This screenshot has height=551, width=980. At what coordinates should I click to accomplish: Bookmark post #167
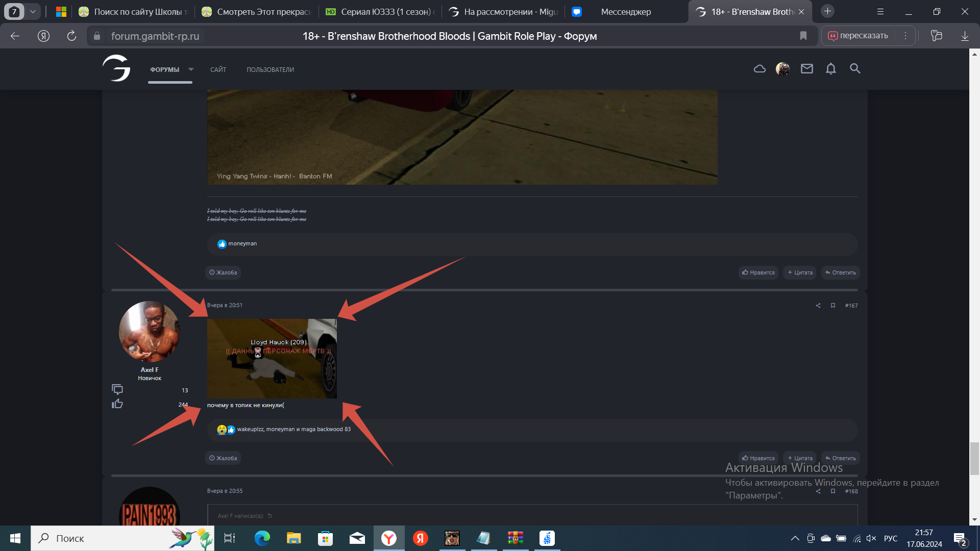[833, 306]
